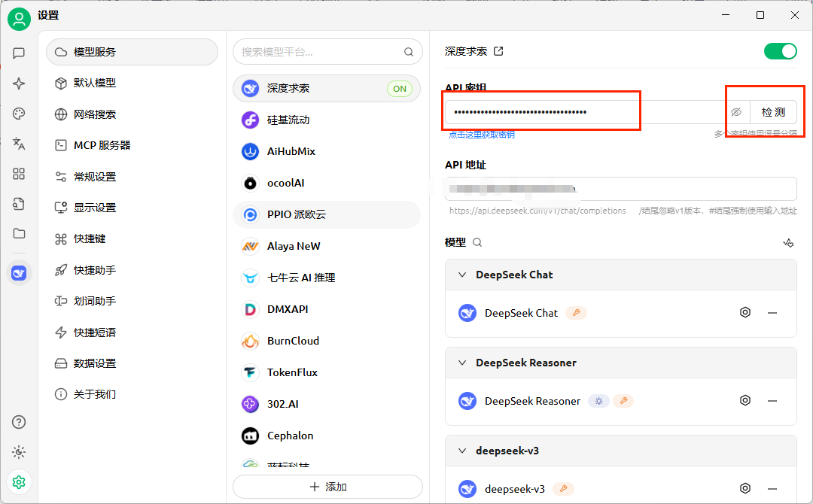The width and height of the screenshot is (813, 504).
Task: Go to MCP 服务器 settings
Action: (132, 145)
